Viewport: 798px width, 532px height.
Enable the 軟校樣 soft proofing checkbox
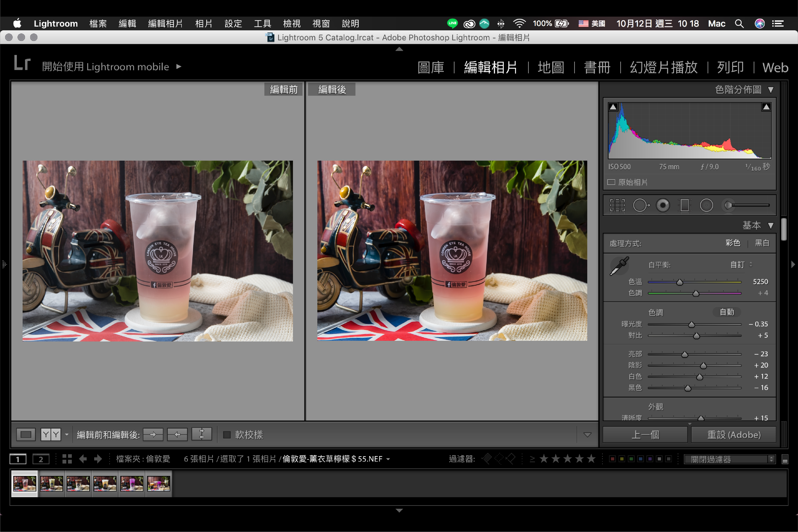click(227, 435)
